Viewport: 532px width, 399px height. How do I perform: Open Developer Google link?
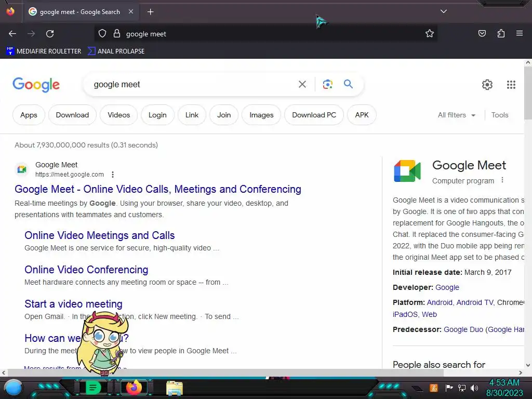(x=447, y=287)
